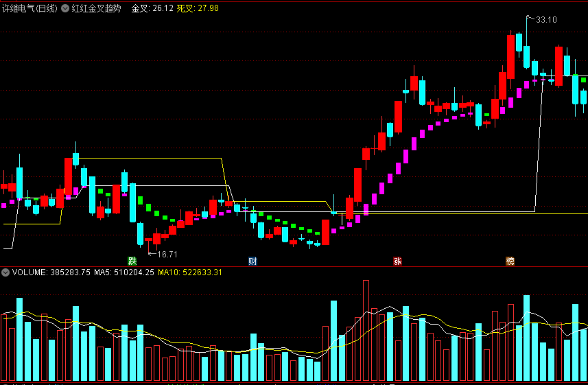The image size is (588, 385).
Task: Click the 16.71 low price label
Action: pos(167,255)
